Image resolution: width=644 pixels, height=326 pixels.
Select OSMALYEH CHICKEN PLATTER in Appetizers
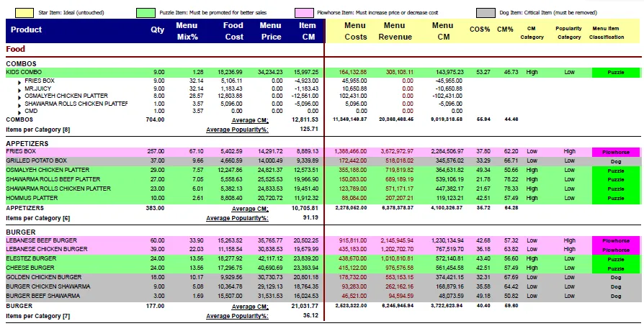(x=48, y=170)
